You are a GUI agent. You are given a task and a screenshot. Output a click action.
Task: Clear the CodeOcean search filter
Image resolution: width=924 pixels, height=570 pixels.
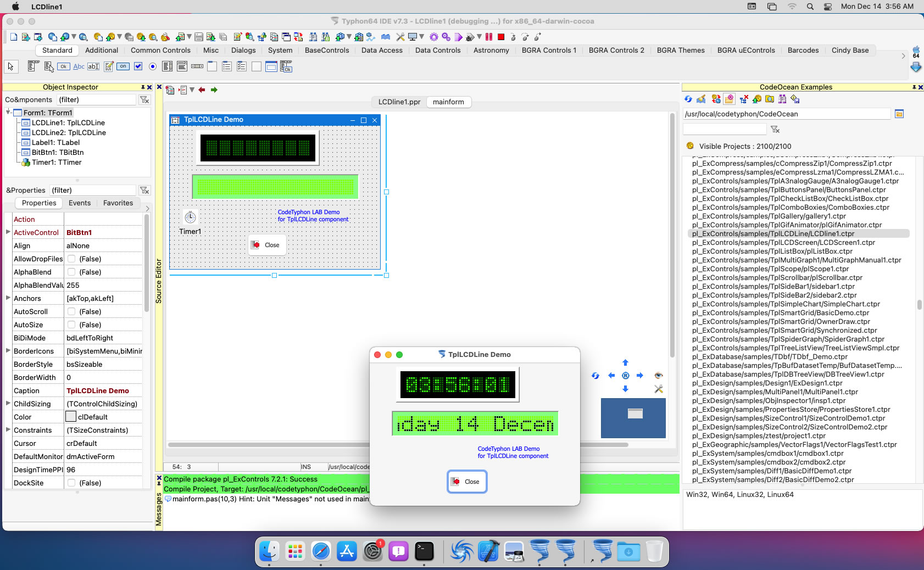(775, 130)
